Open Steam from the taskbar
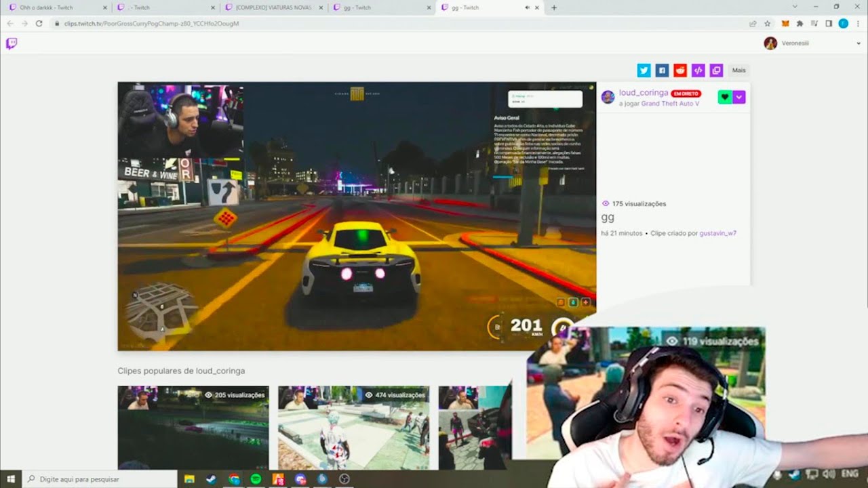The height and width of the screenshot is (488, 868). pos(212,479)
